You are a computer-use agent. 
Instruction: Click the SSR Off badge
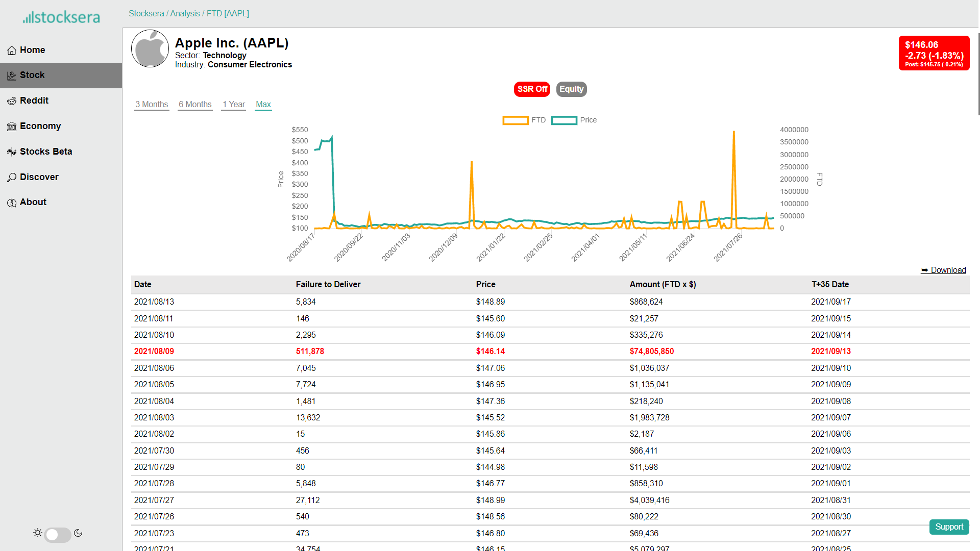click(x=532, y=89)
